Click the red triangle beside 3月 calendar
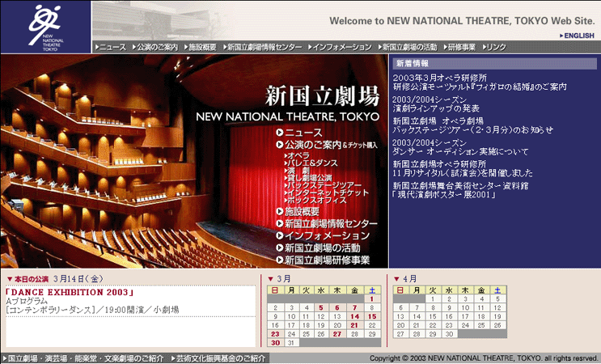Viewport: 601px width, 364px height. [x=271, y=279]
